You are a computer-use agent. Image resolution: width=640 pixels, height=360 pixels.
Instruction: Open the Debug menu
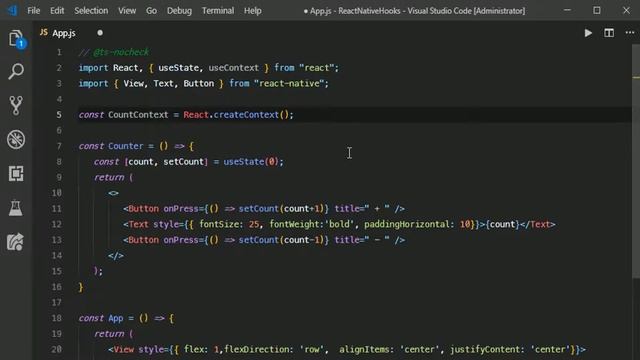(x=179, y=11)
